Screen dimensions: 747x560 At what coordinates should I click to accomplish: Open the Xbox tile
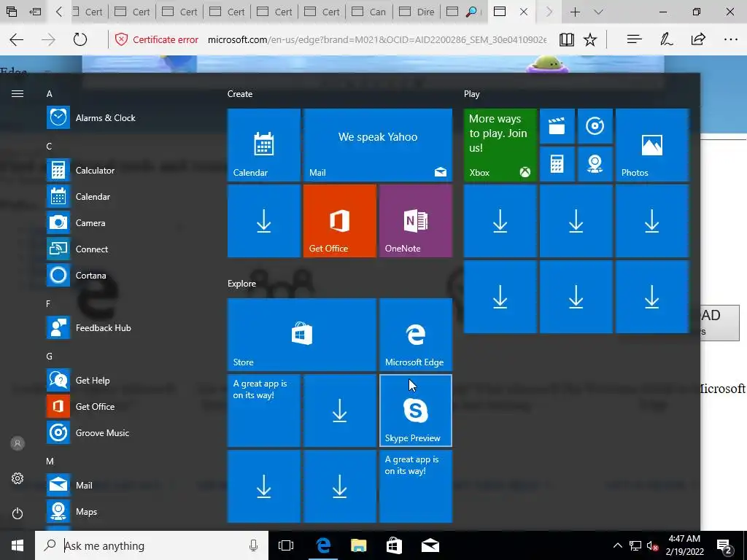[500, 145]
